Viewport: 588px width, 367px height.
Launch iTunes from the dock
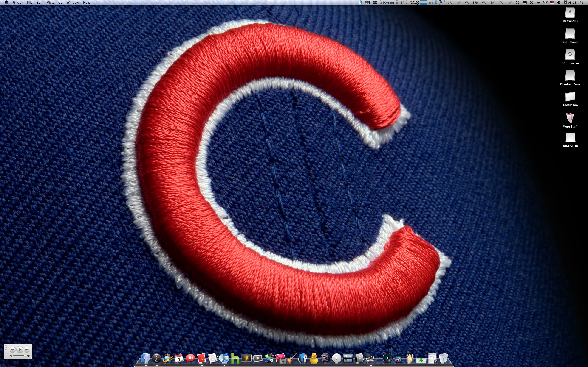click(224, 358)
